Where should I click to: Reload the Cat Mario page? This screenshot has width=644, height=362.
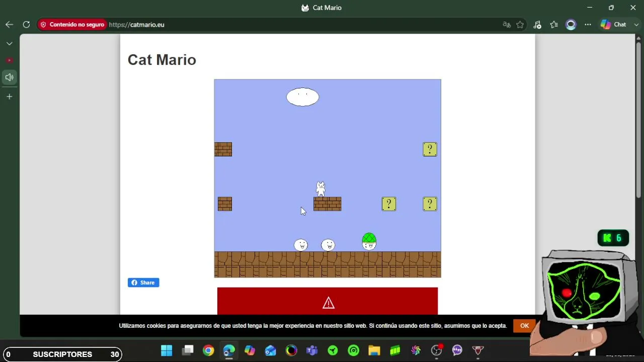point(26,24)
